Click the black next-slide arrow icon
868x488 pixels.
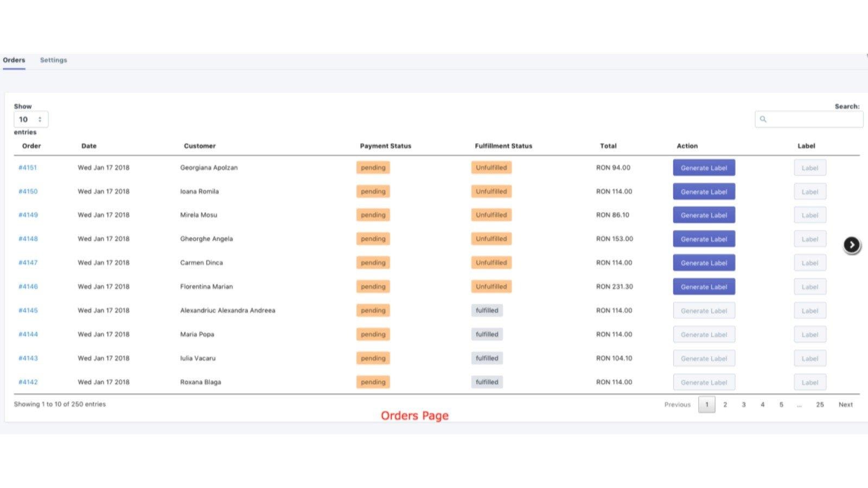click(x=851, y=245)
